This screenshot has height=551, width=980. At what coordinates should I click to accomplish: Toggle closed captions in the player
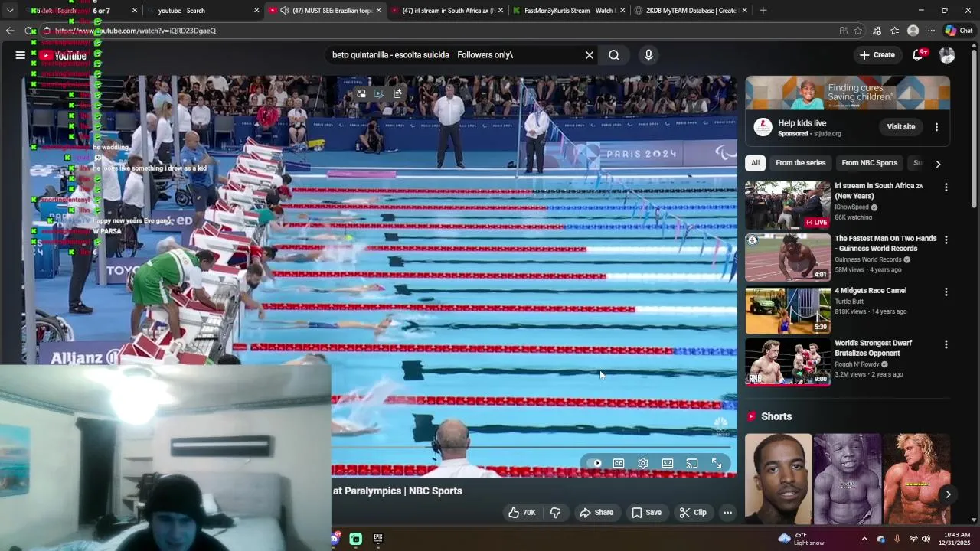(619, 463)
